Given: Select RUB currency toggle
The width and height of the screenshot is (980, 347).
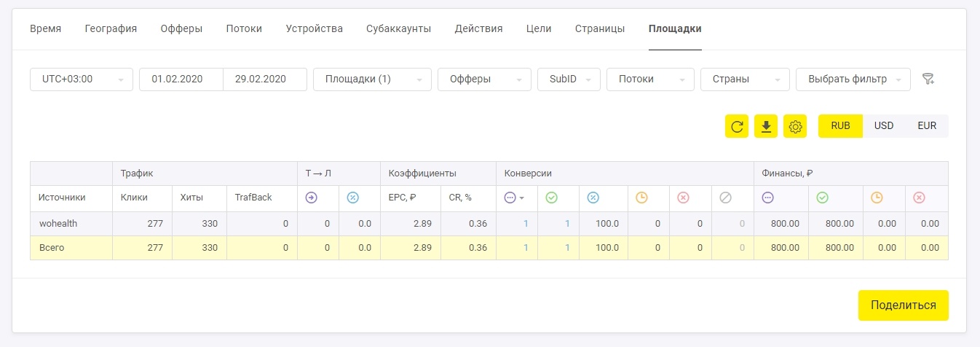Looking at the screenshot, I should (840, 126).
